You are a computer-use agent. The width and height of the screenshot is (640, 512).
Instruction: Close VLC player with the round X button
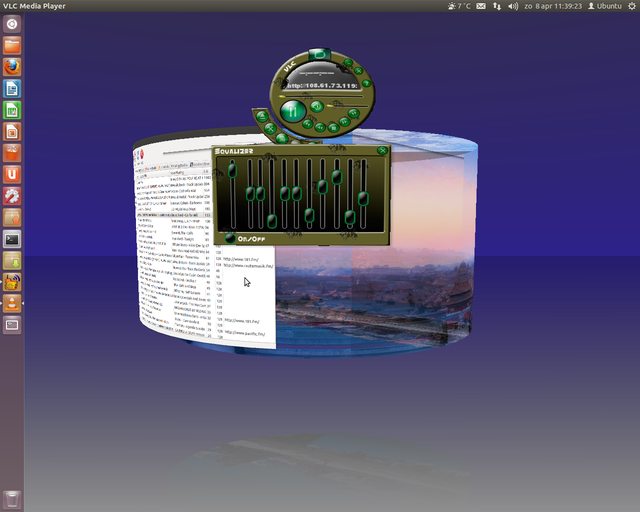click(359, 71)
